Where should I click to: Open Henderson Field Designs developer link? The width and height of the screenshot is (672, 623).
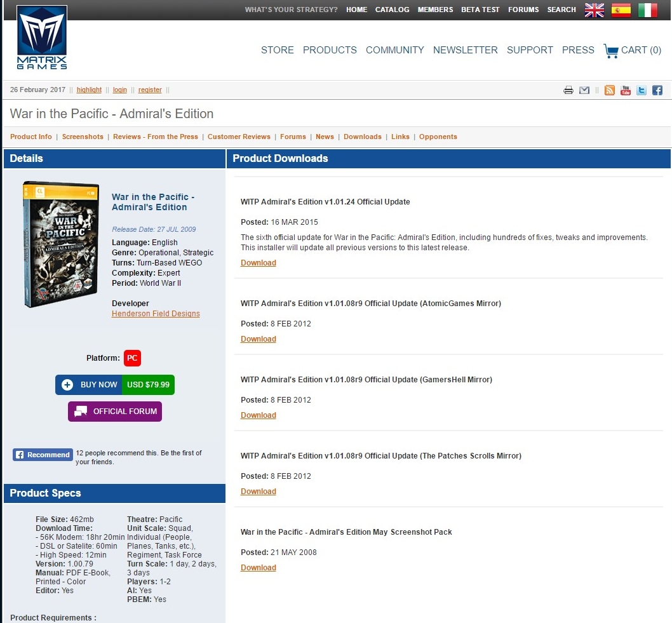156,314
